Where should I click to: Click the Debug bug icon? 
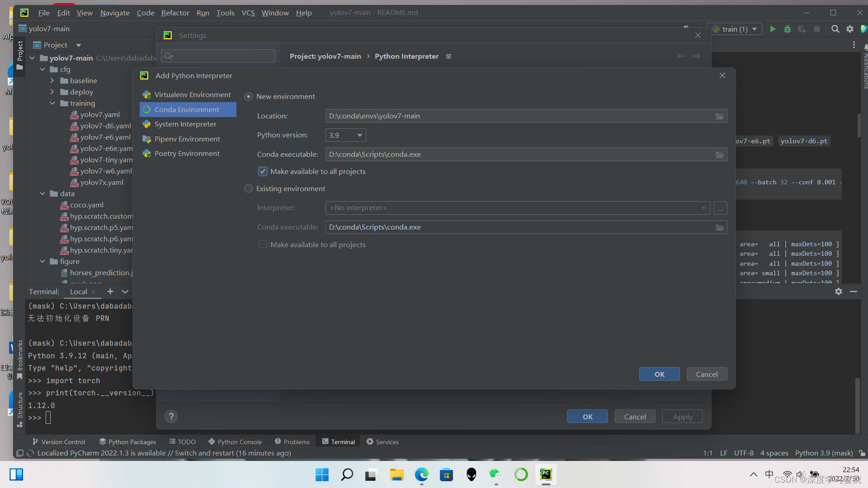tap(787, 29)
